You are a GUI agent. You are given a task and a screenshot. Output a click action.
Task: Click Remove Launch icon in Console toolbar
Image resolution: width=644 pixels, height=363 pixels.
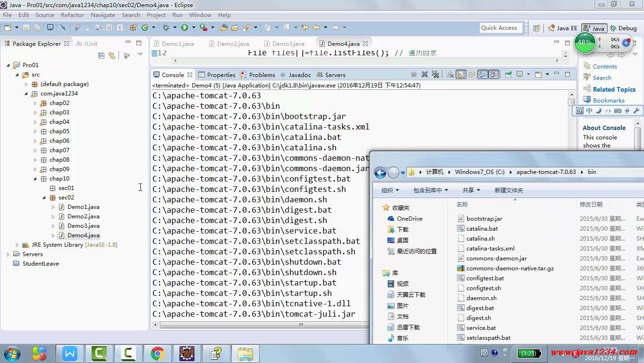[x=425, y=74]
